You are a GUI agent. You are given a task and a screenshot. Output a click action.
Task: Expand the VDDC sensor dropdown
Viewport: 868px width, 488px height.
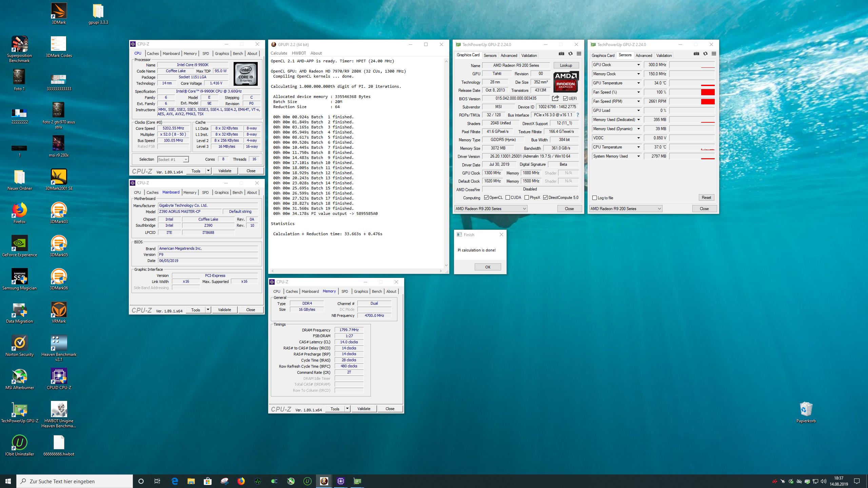(638, 138)
